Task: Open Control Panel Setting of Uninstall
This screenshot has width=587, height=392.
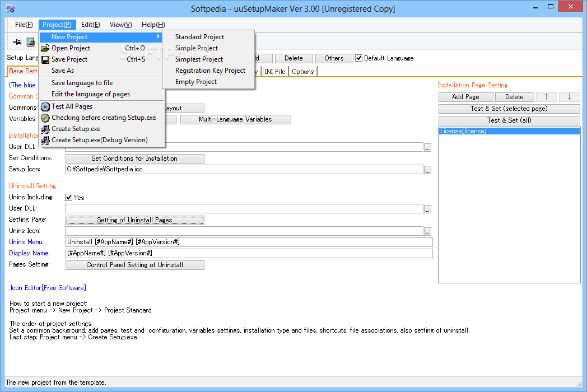Action: pyautogui.click(x=135, y=265)
